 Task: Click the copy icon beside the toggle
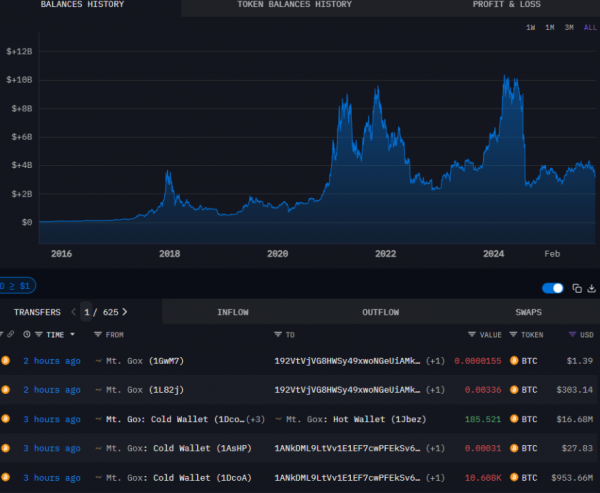point(577,289)
